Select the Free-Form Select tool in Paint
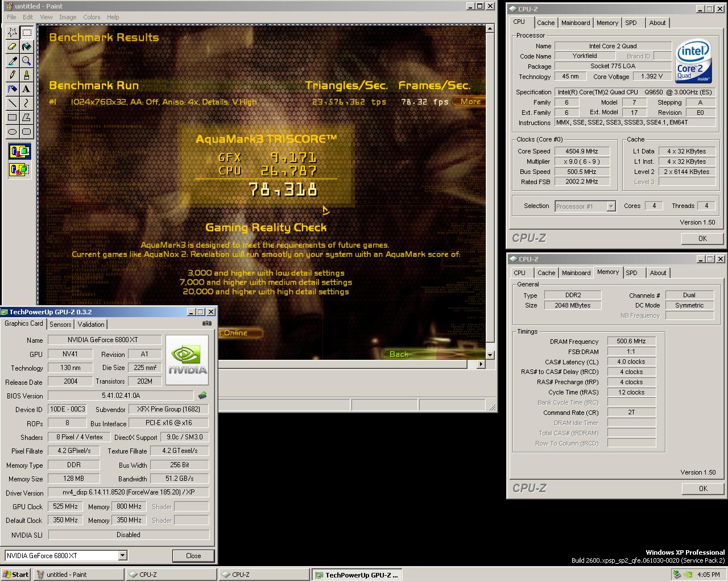The image size is (728, 582). tap(12, 32)
